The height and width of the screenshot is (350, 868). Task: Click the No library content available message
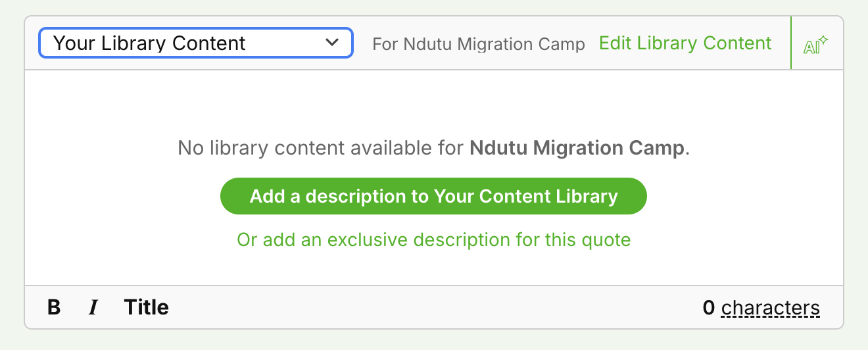(322, 148)
